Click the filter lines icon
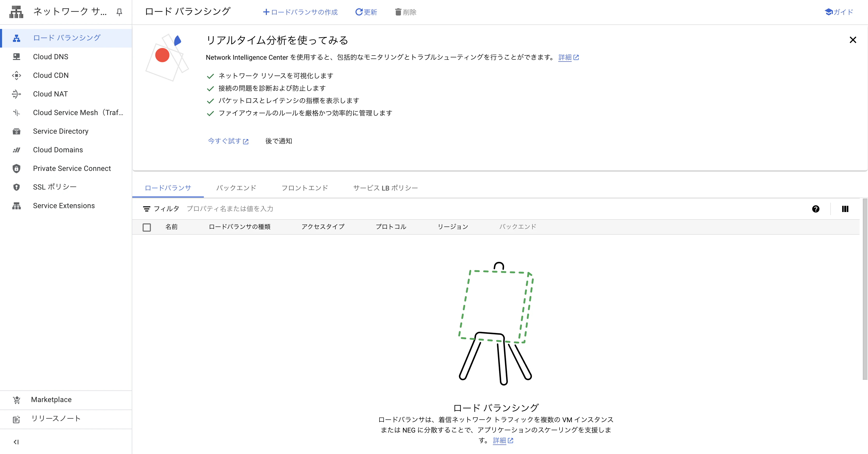The height and width of the screenshot is (454, 868). click(x=146, y=209)
